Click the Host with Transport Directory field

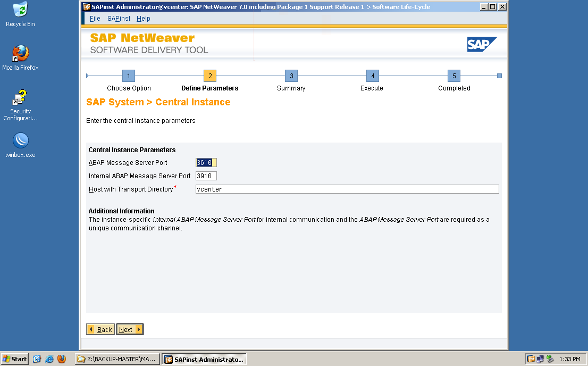pyautogui.click(x=347, y=189)
